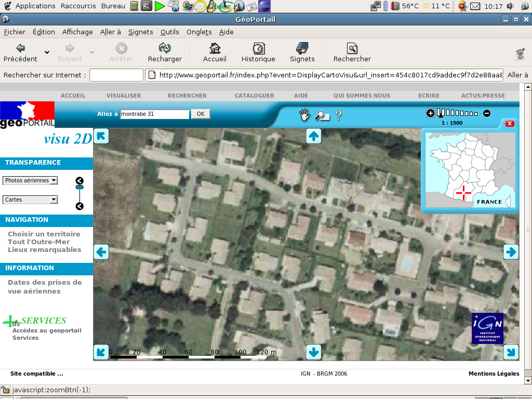Click the France overview mini-map
Viewport: 532px width, 399px height.
(x=470, y=170)
